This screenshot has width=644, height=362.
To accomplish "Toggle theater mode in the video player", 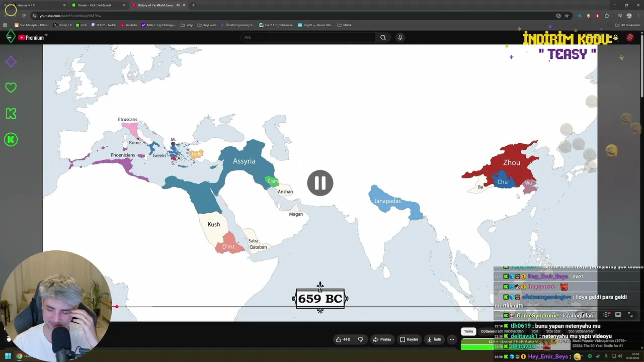I will [x=618, y=315].
